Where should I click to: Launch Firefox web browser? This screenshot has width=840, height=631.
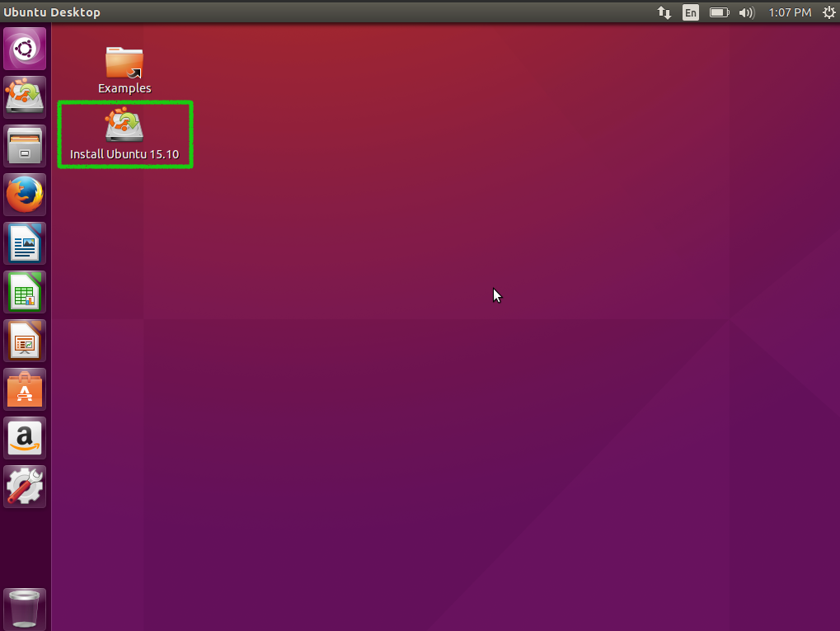coord(25,195)
